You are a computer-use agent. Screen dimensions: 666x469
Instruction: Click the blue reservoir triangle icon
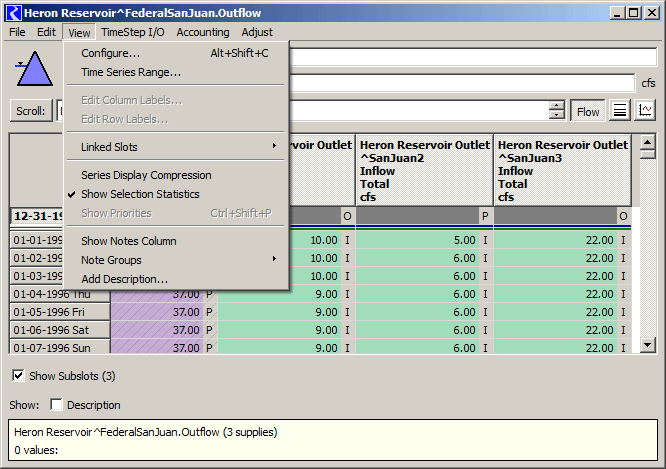(x=34, y=69)
